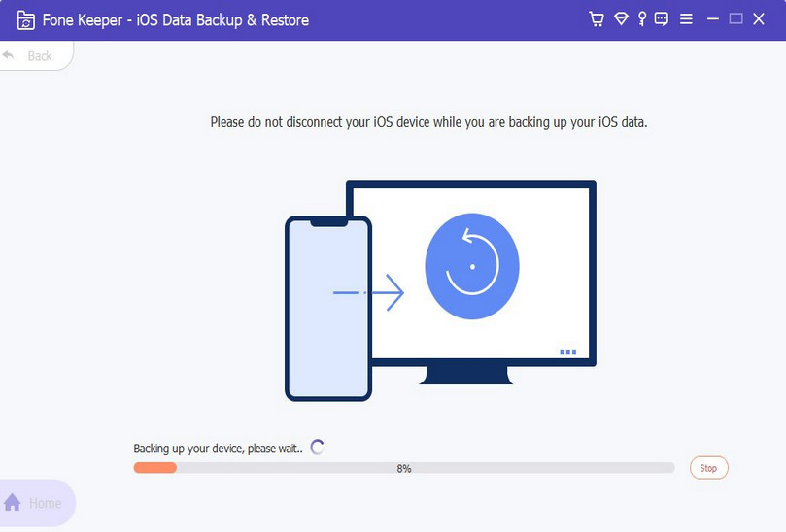Click the backing up status message
This screenshot has width=786, height=532.
tap(218, 449)
